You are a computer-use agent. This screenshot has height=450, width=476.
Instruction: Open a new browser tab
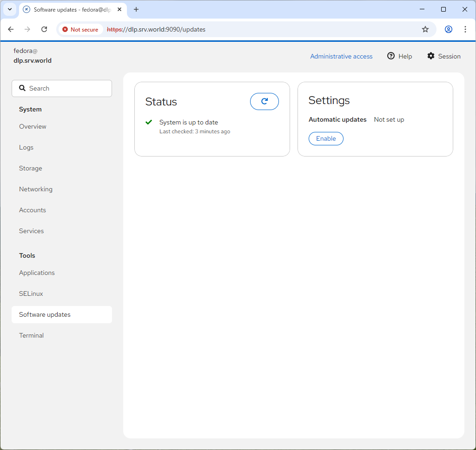(136, 9)
